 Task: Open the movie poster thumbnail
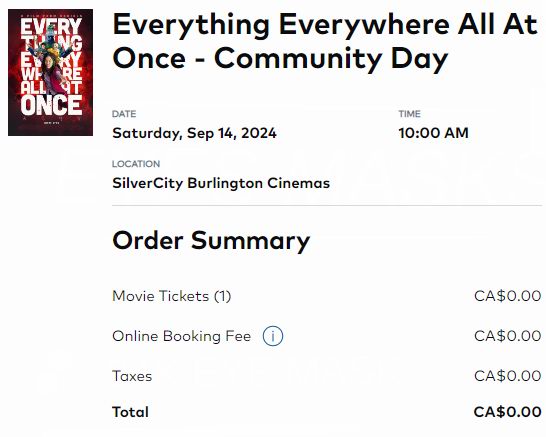[x=50, y=72]
